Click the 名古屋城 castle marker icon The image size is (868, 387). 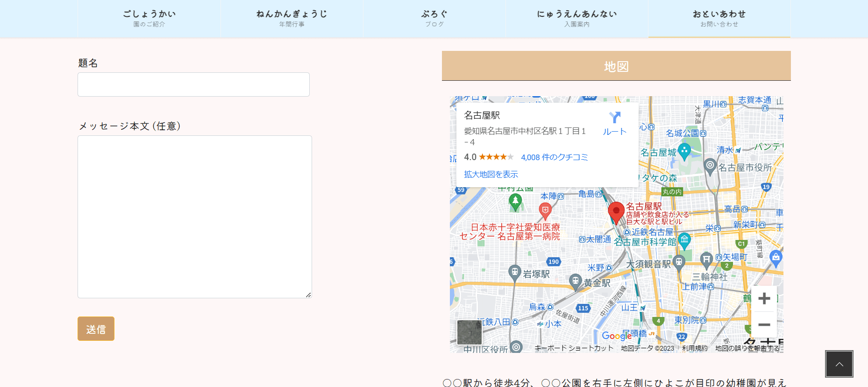pos(684,152)
